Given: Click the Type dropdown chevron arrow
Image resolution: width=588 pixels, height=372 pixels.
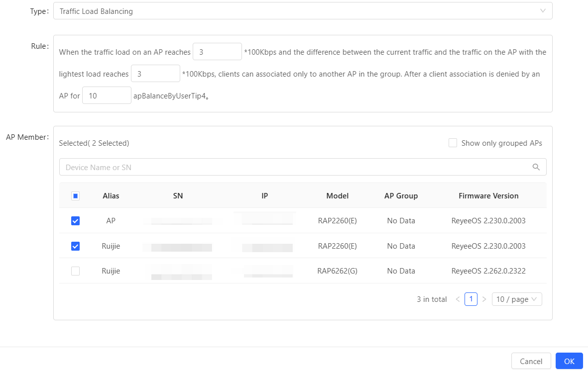Looking at the screenshot, I should [543, 11].
